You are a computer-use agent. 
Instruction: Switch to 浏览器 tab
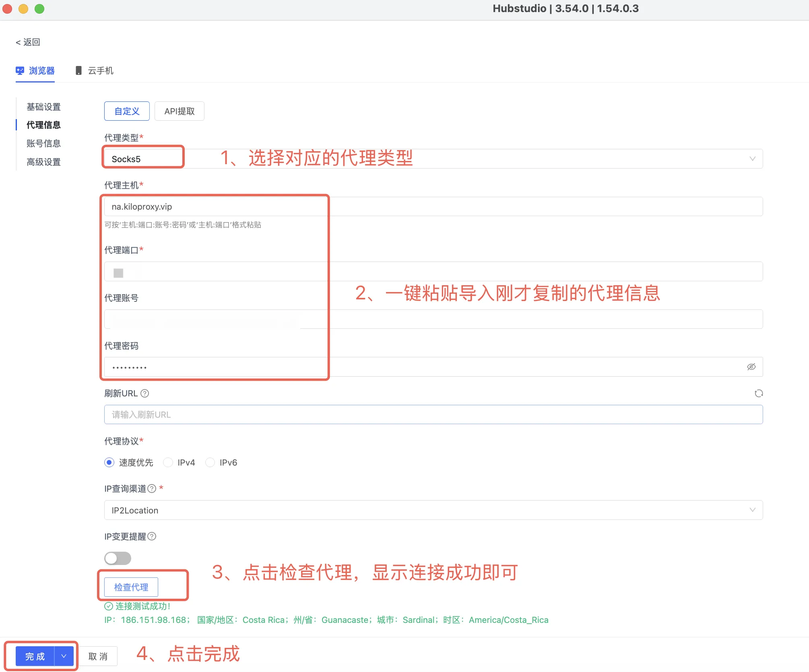(35, 71)
